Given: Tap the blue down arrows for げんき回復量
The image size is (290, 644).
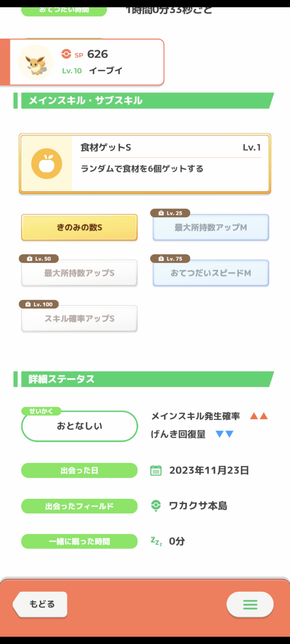Looking at the screenshot, I should (x=225, y=434).
